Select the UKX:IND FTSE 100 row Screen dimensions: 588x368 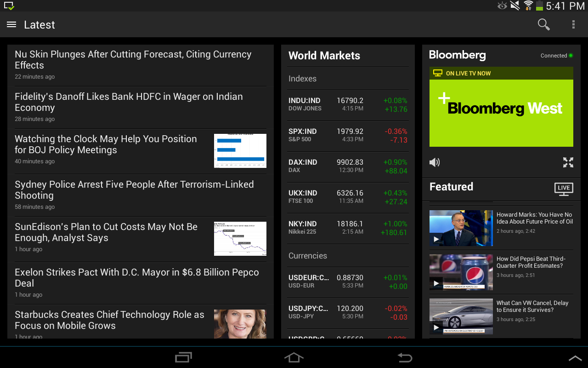point(348,197)
